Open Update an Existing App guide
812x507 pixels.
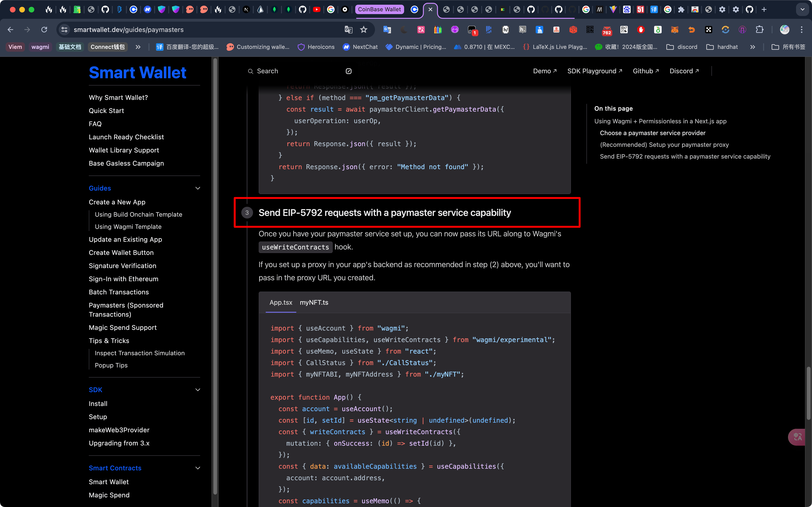125,239
